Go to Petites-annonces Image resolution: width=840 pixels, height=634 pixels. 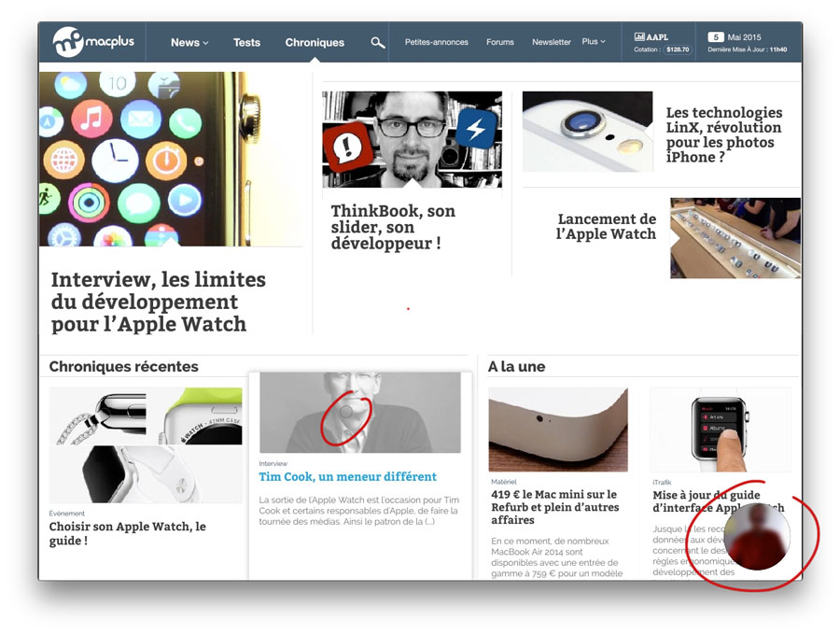coord(436,42)
